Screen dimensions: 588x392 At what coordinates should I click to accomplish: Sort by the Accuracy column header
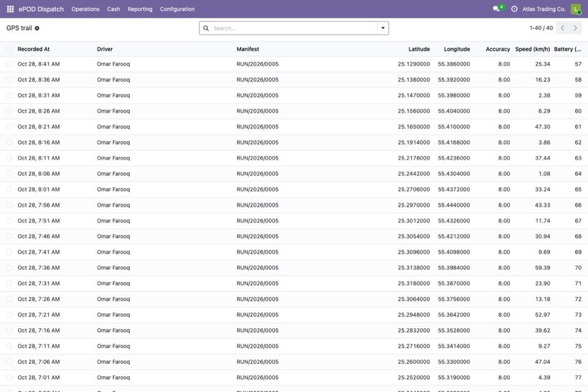(x=498, y=49)
